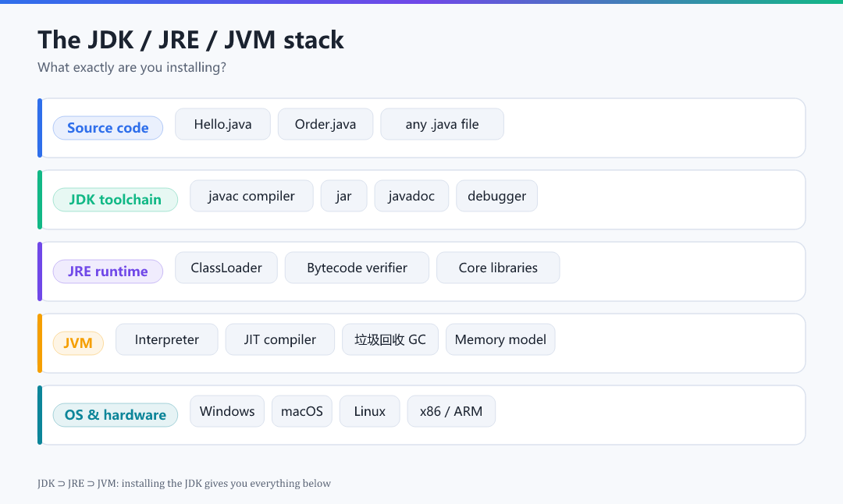Image resolution: width=843 pixels, height=504 pixels.
Task: Click the JDK toolchain layer label
Action: click(x=115, y=200)
